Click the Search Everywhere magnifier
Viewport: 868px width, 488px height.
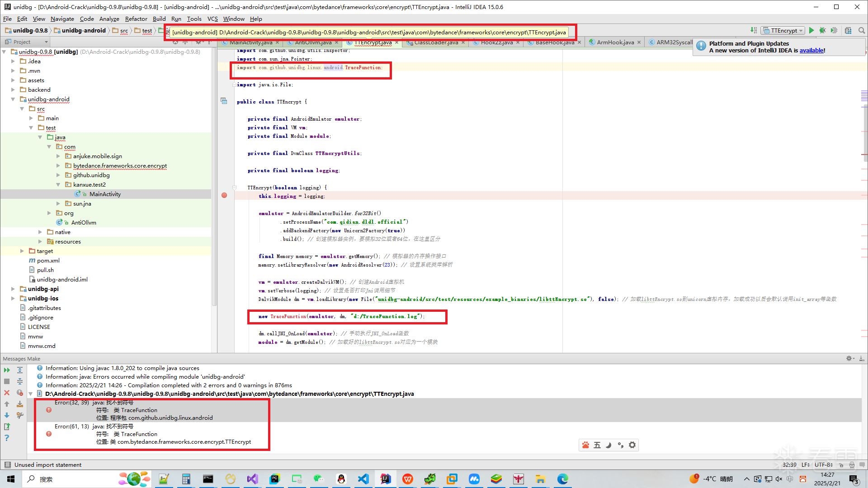862,30
